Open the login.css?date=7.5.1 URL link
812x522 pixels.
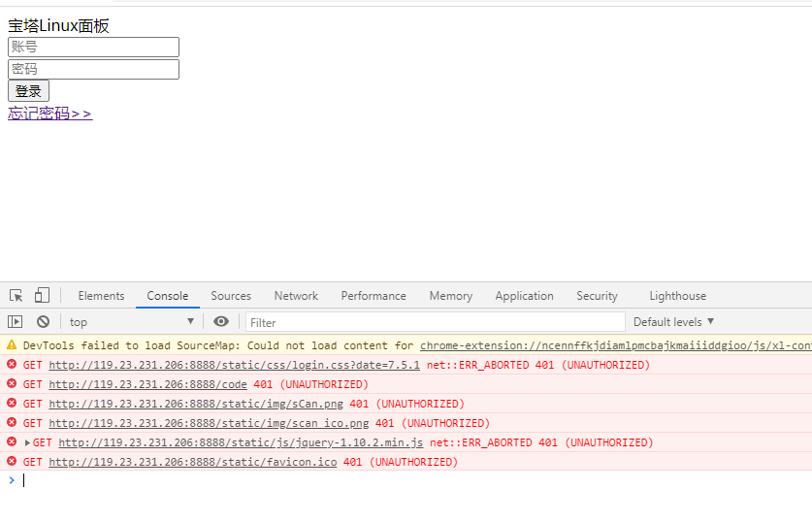tap(234, 365)
